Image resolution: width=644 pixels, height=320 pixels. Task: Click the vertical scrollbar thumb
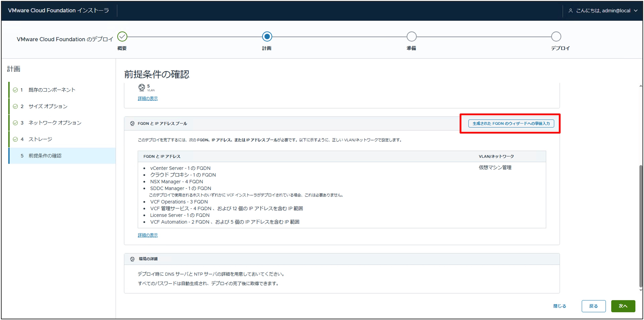pyautogui.click(x=640, y=226)
